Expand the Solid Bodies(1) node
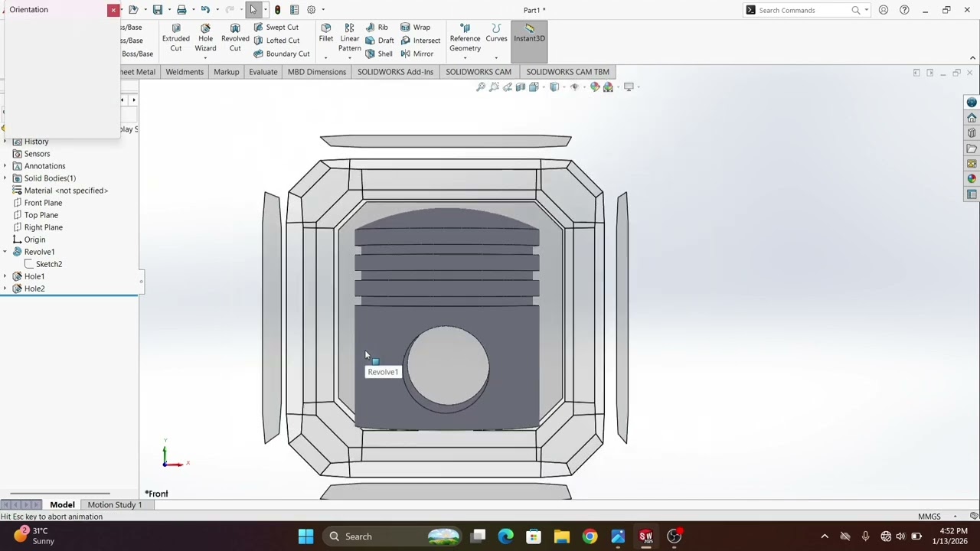The image size is (980, 551). click(x=5, y=178)
